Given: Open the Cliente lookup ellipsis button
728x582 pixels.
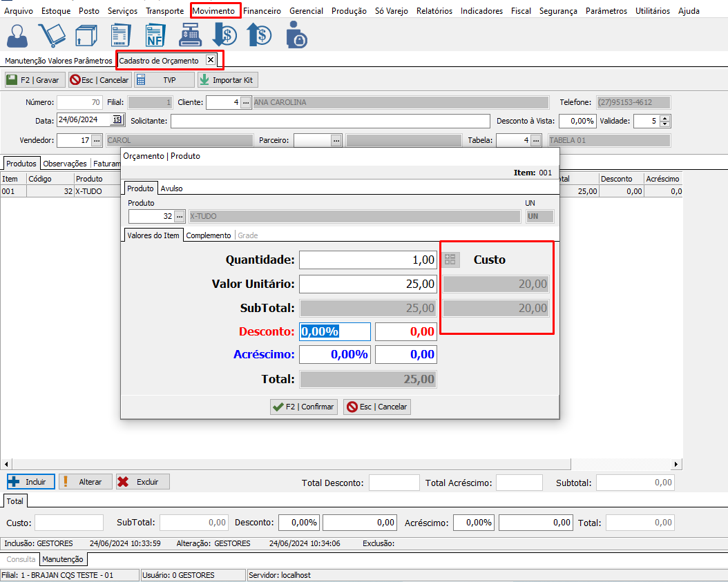Looking at the screenshot, I should pos(245,102).
